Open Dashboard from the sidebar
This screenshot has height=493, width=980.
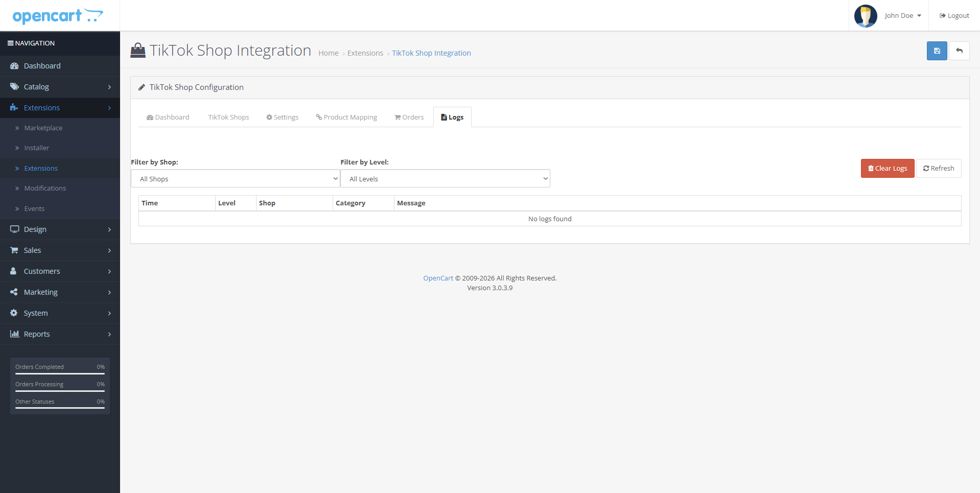tap(60, 66)
